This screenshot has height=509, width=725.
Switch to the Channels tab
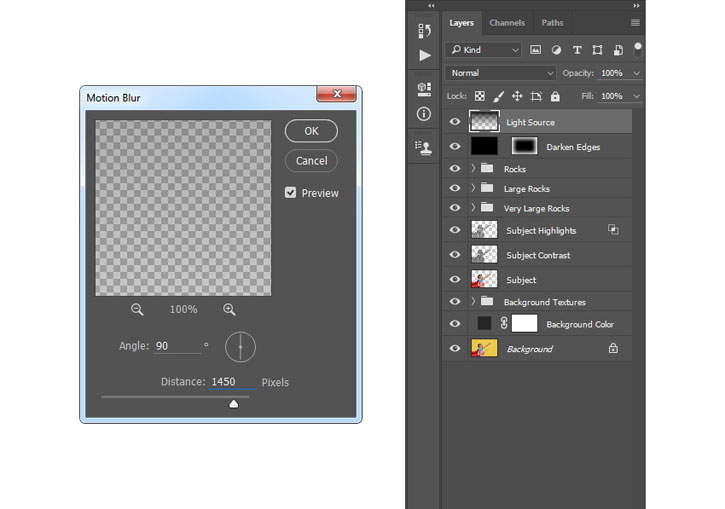(507, 23)
